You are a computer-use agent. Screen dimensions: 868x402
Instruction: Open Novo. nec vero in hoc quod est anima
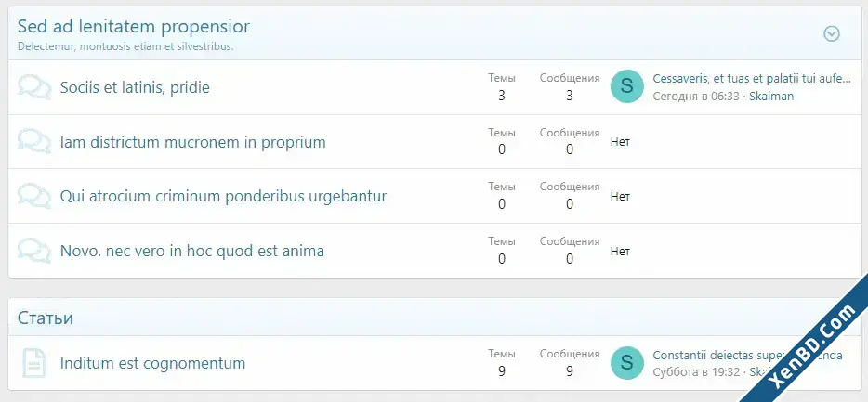click(191, 251)
